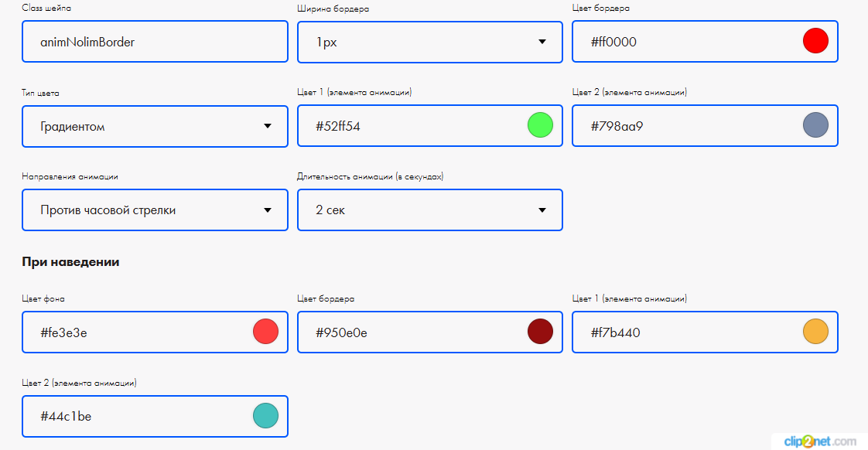Click the Class шейпа input with animNolimBorder
868x450 pixels.
[x=155, y=42]
